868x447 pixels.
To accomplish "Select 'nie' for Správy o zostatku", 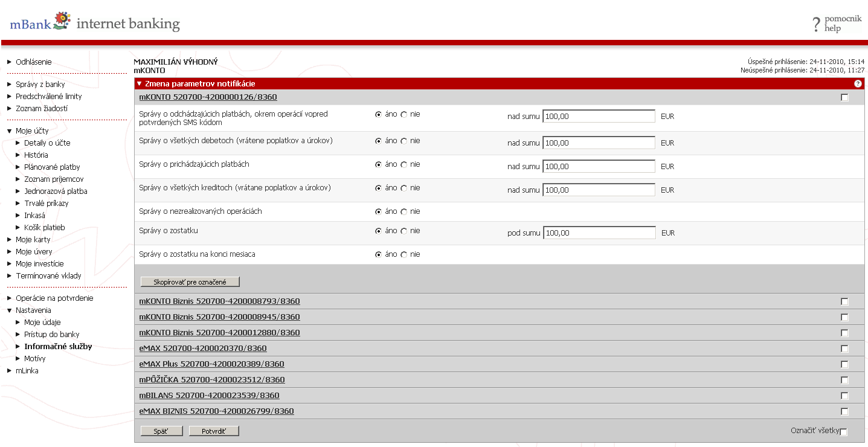I will click(x=403, y=231).
